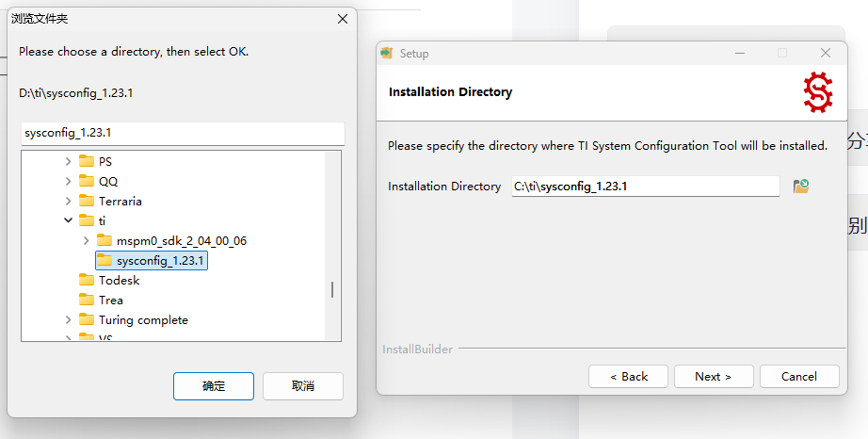Proceed with the Next button

[x=714, y=377]
